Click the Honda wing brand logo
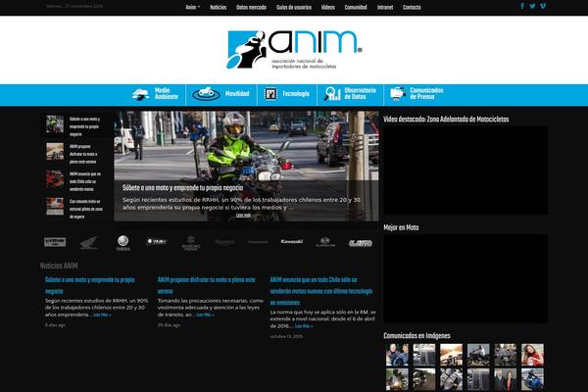 tap(89, 243)
